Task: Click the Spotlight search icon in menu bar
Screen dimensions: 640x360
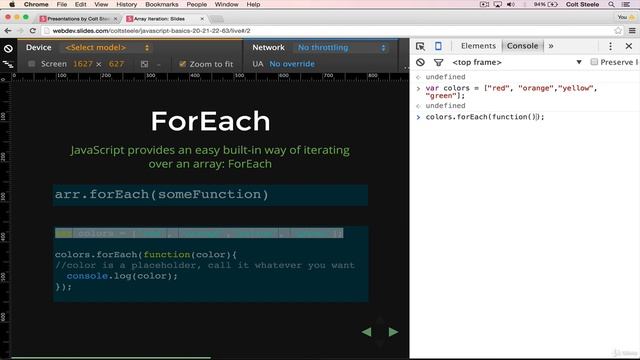Action: 611,4
